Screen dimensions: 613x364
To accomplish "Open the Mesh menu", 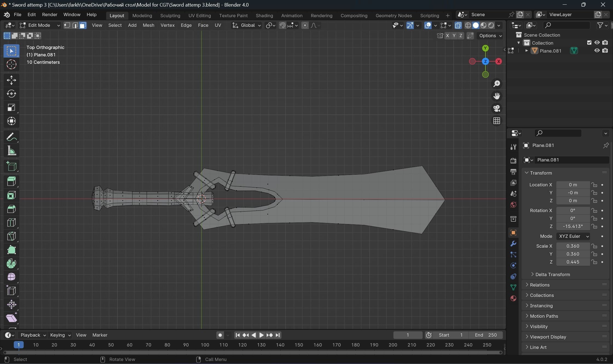I will click(x=149, y=25).
